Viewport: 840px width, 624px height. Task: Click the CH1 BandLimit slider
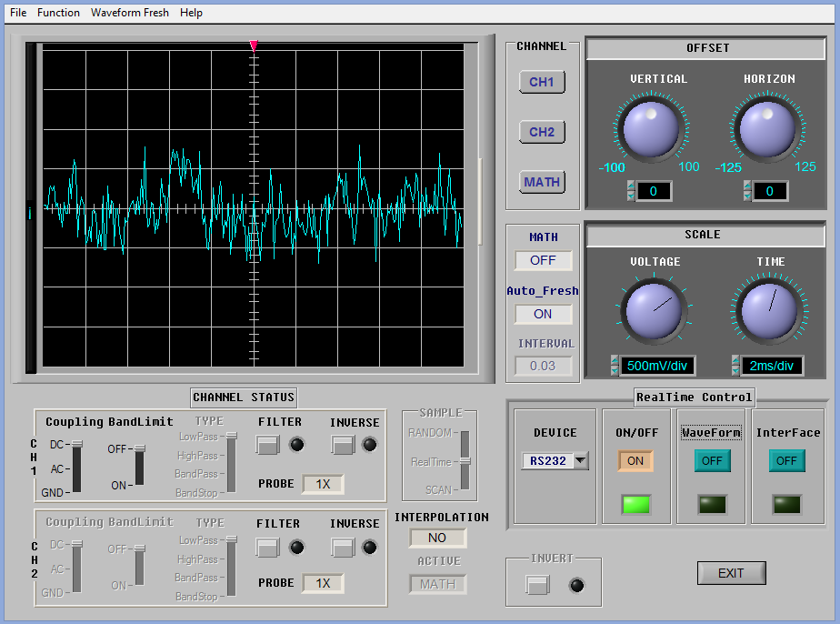[x=139, y=466]
